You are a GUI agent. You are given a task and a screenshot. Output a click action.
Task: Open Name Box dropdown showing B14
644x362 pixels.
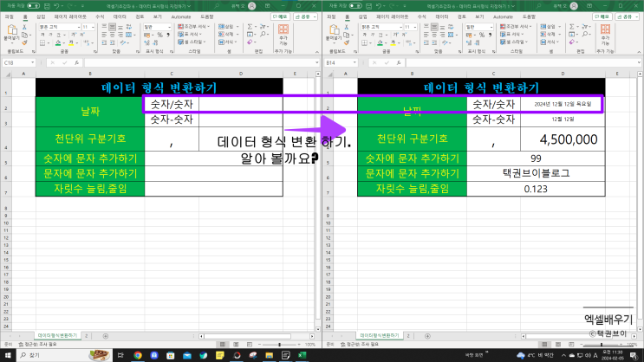pos(354,63)
